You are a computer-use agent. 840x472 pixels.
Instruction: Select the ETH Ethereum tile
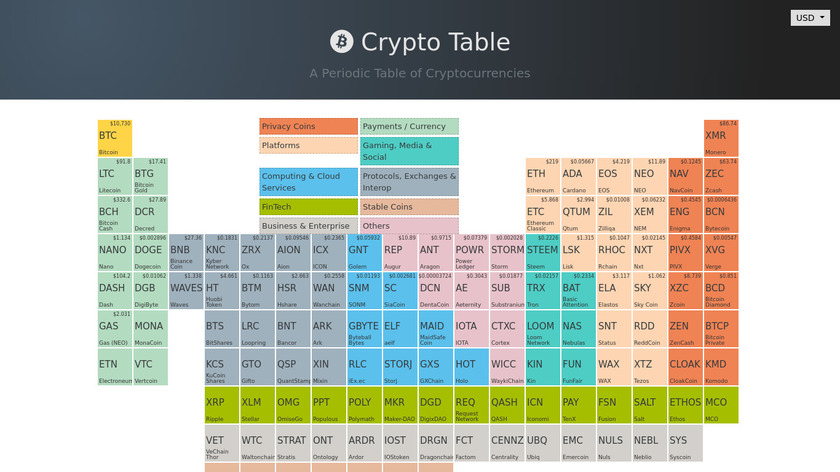[543, 176]
